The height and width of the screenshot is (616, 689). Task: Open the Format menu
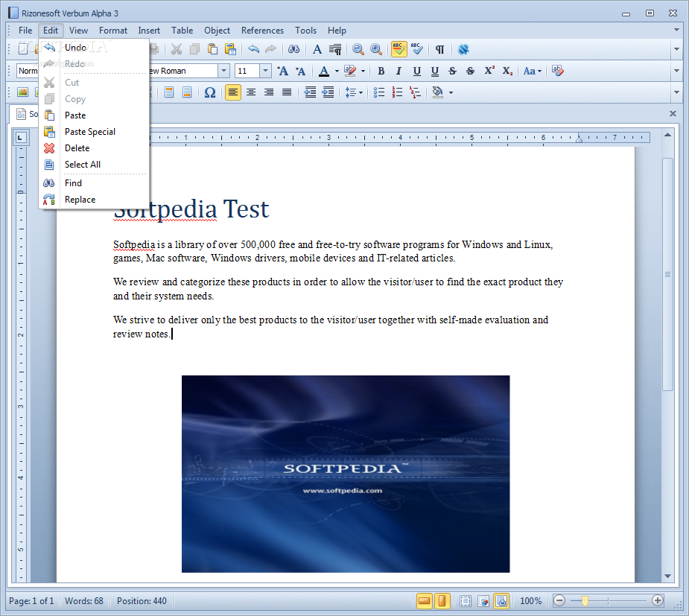coord(113,31)
